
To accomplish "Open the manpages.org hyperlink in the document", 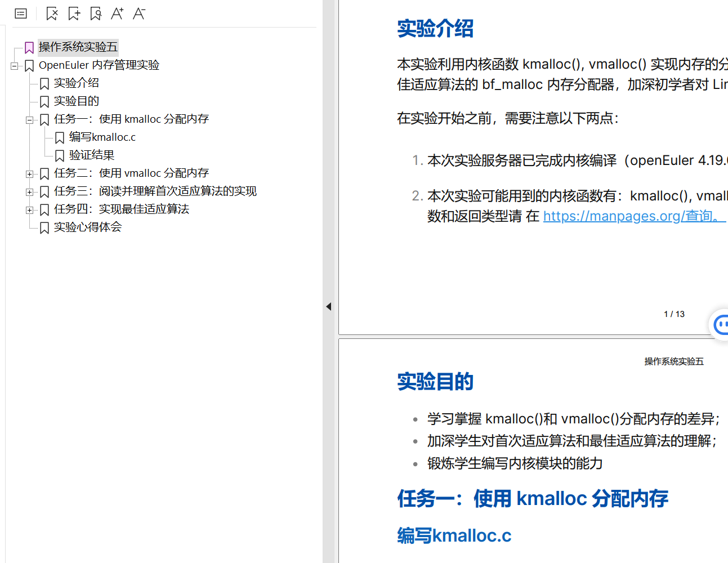I will [x=635, y=216].
